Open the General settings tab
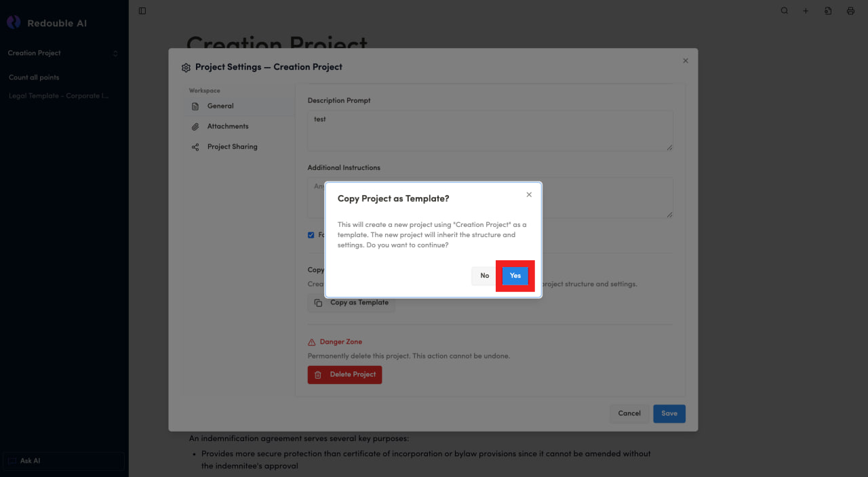 (x=220, y=106)
